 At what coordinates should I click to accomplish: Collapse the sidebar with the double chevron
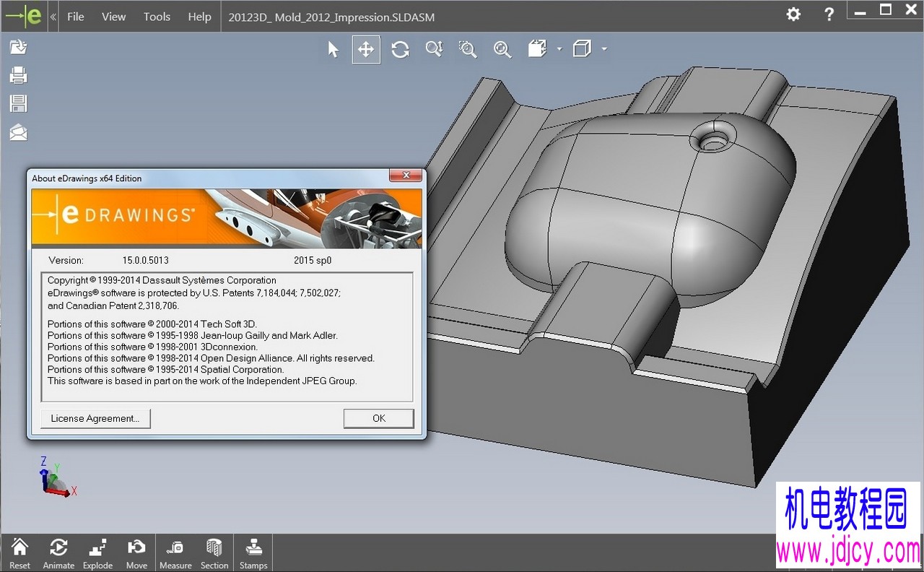pos(53,17)
